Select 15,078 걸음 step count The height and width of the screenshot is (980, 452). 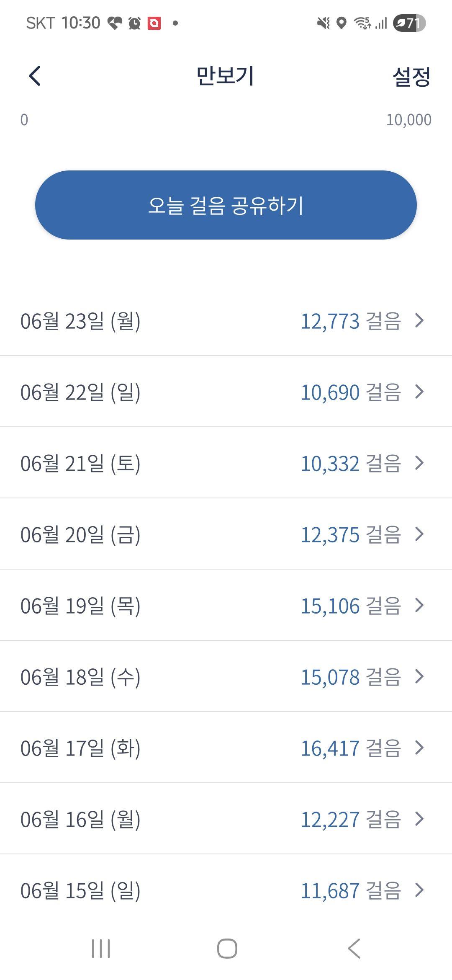(x=351, y=677)
